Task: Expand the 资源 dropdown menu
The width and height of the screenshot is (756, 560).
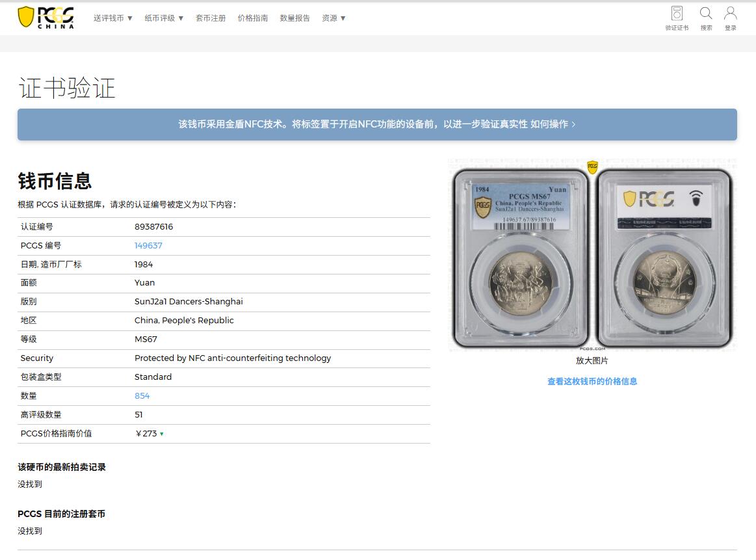Action: pos(333,18)
